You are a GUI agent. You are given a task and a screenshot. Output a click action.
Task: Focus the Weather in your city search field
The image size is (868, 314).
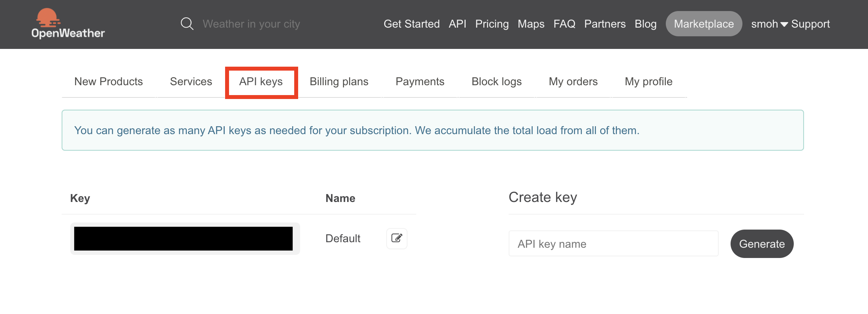coord(251,24)
